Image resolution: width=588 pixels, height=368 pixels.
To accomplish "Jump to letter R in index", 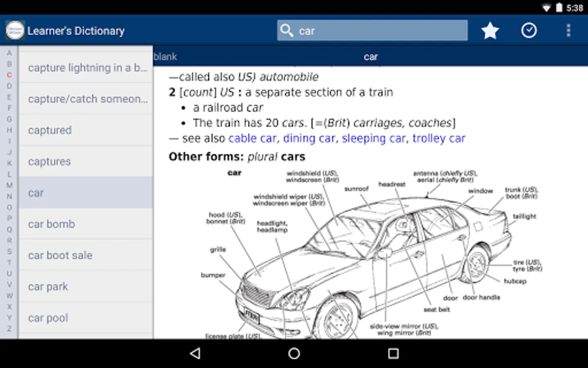I will [x=9, y=240].
